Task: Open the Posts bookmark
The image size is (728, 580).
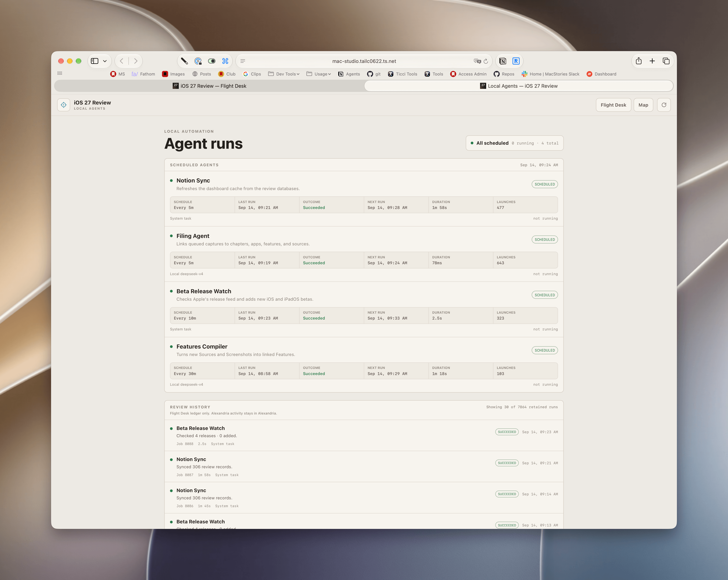Action: pos(202,74)
